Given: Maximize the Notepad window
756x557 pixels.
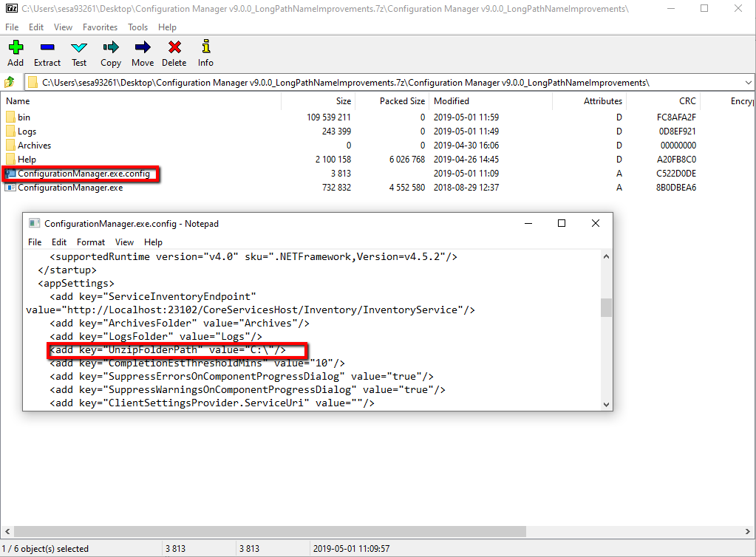Looking at the screenshot, I should point(562,223).
